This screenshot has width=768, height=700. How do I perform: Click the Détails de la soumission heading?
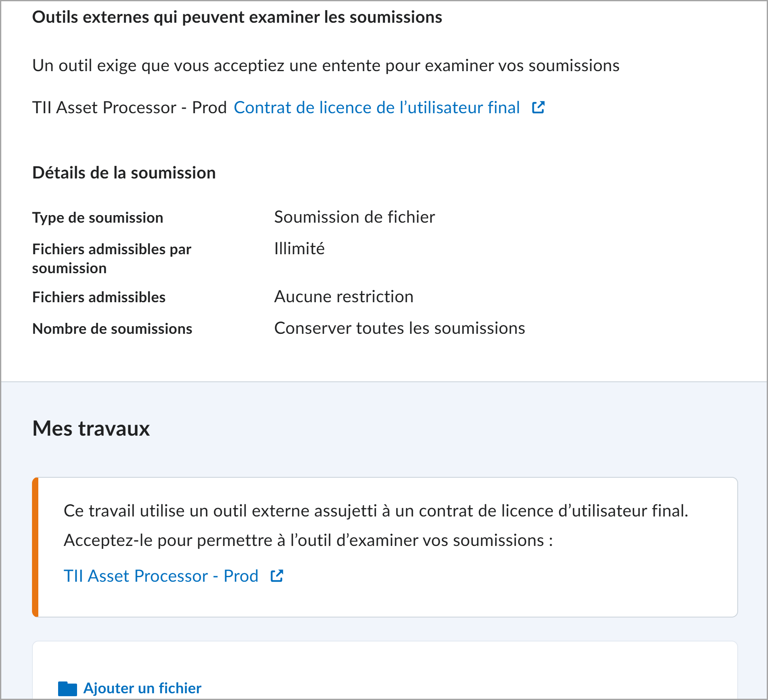(124, 173)
